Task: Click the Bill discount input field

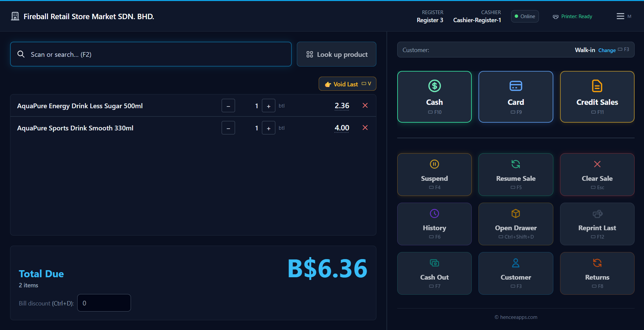Action: 104,303
